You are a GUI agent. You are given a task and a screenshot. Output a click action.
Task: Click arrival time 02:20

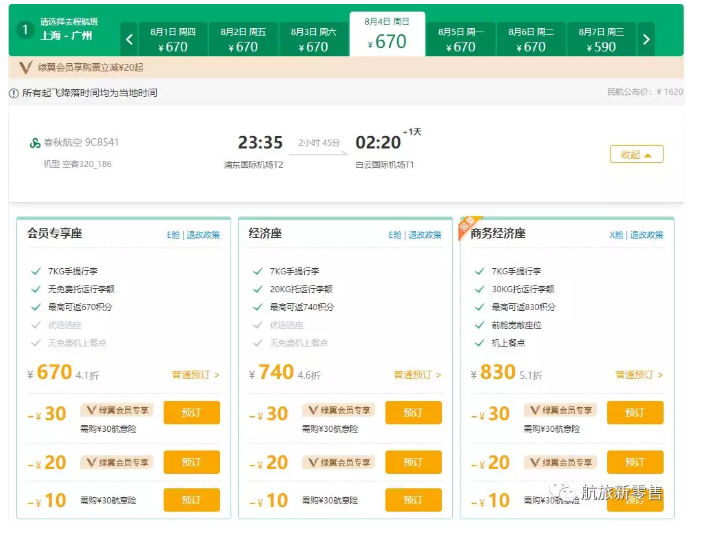point(378,143)
